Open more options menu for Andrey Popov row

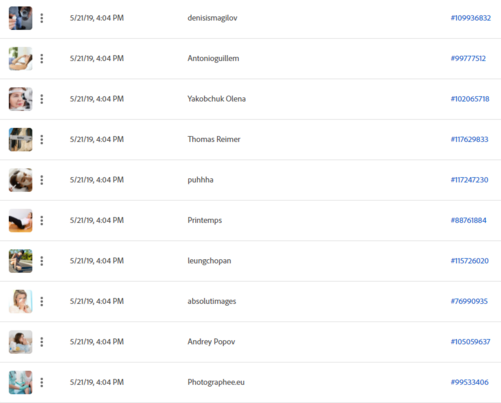point(42,342)
